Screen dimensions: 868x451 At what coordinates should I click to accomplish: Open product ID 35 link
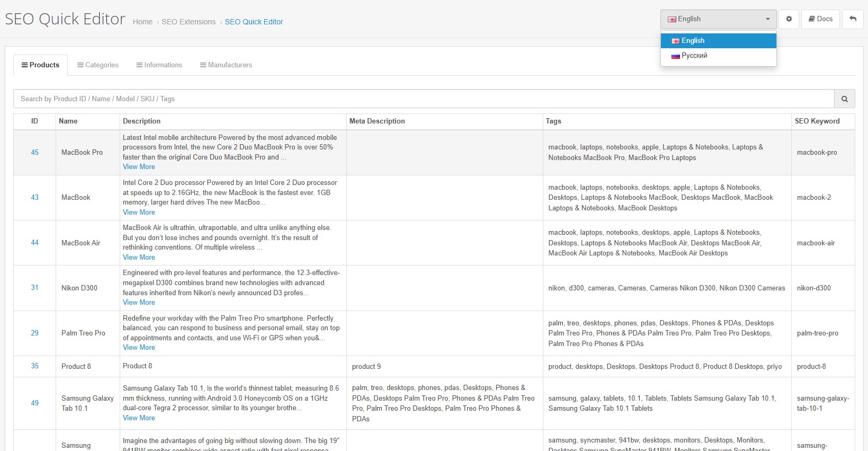click(35, 366)
